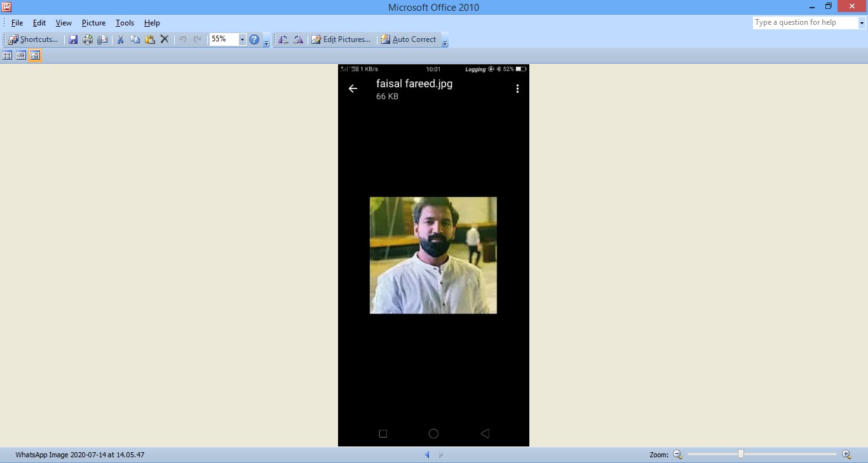This screenshot has width=868, height=463.
Task: Click the square recents button in screenshot
Action: 383,434
